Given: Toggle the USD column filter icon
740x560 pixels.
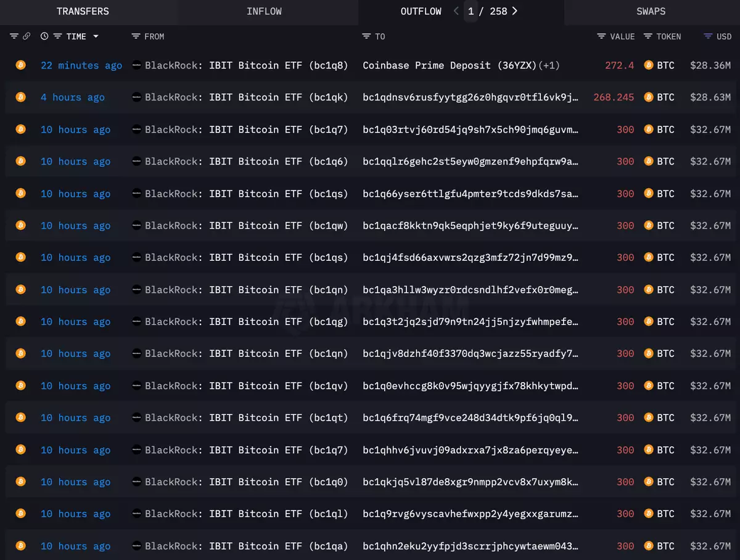Looking at the screenshot, I should pos(708,36).
